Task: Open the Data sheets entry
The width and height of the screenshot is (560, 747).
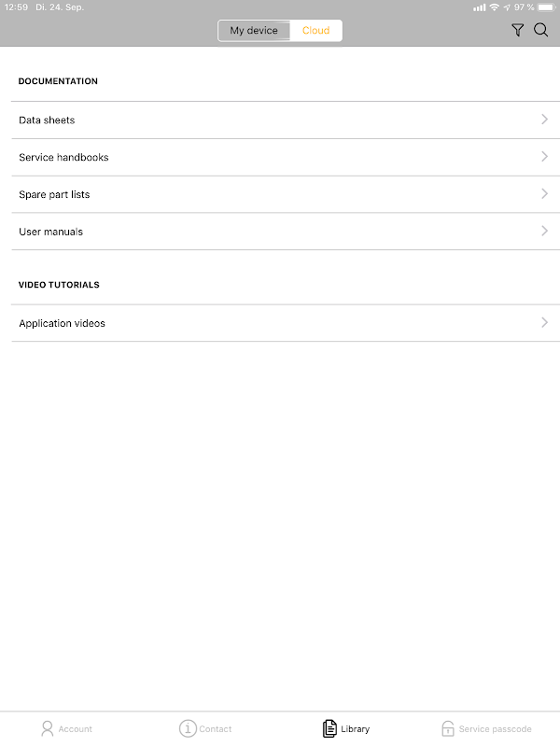Action: [47, 120]
